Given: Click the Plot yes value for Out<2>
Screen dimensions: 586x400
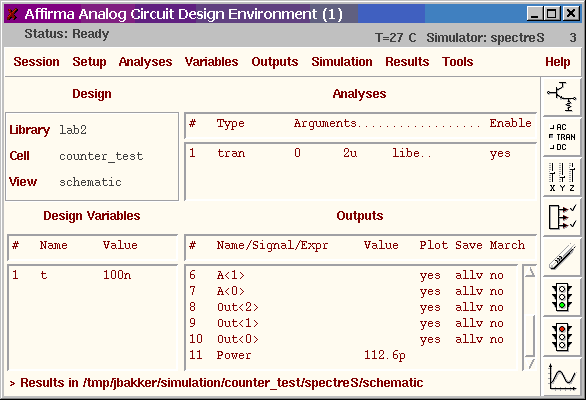Looking at the screenshot, I should pos(430,308).
